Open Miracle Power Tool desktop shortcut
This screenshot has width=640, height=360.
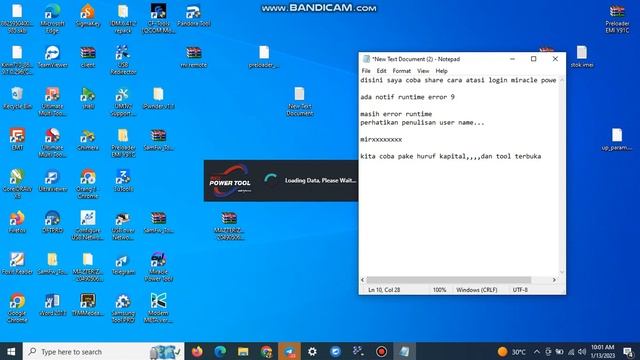point(158,267)
